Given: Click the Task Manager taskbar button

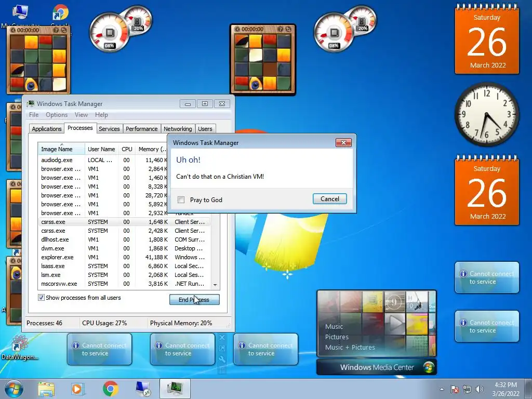Looking at the screenshot, I should click(175, 389).
